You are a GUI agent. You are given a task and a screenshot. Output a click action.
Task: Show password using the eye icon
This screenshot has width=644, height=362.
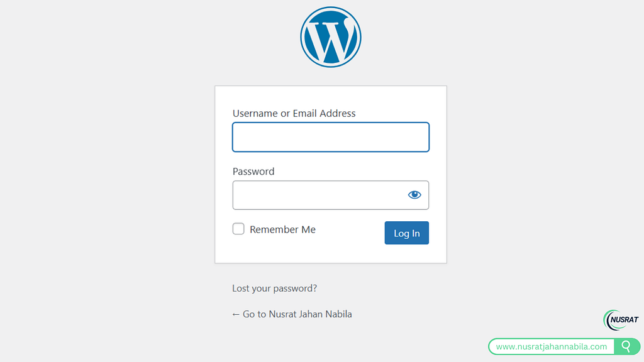[x=414, y=195]
